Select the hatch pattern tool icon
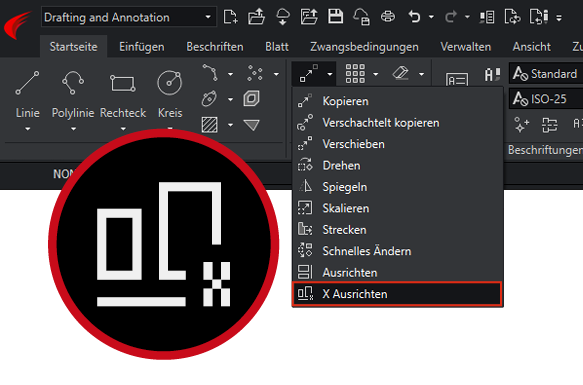Screen dimensions: 583x385 pyautogui.click(x=210, y=125)
